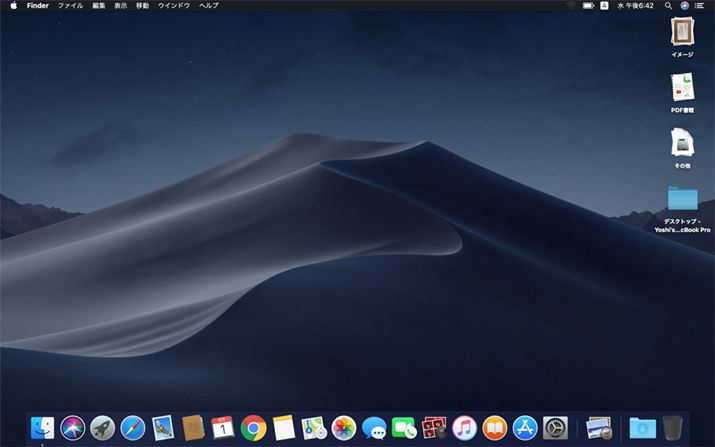Open the Calendar app in the Dock

tap(223, 428)
